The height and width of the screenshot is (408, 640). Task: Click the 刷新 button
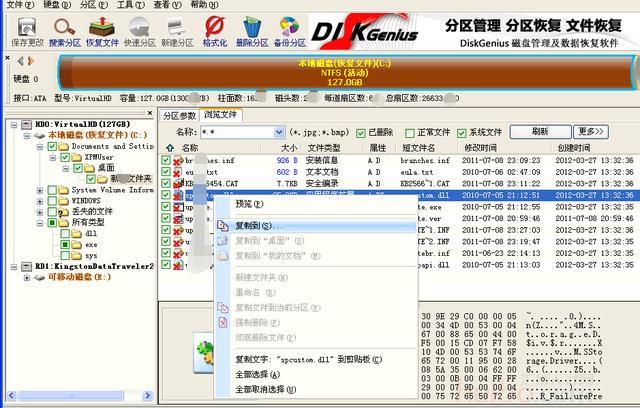tap(540, 131)
